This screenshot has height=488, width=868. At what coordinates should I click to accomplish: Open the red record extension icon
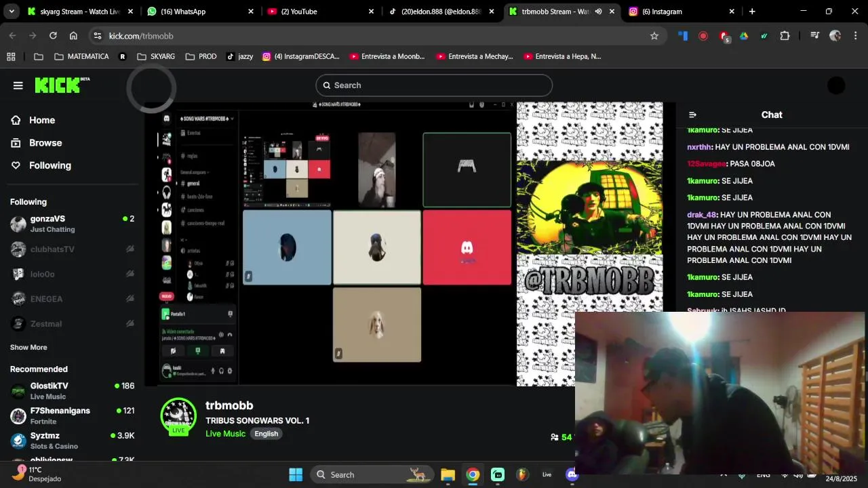tap(703, 36)
